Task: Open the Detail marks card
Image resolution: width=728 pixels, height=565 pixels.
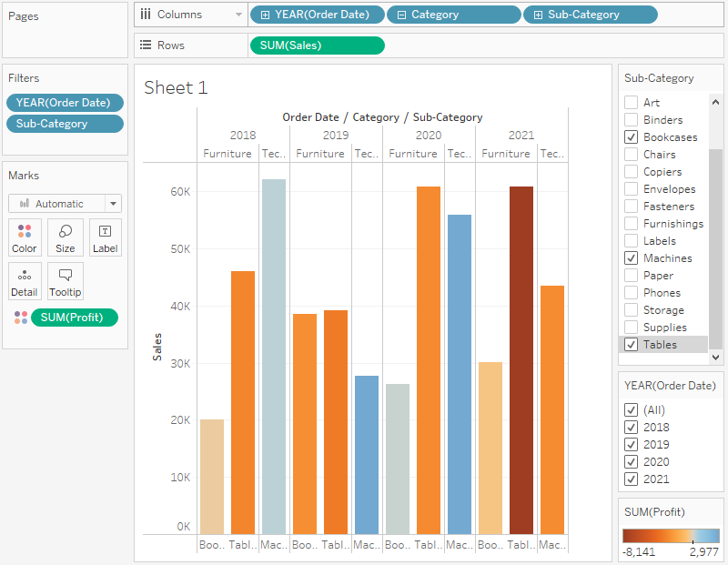Action: (x=25, y=280)
